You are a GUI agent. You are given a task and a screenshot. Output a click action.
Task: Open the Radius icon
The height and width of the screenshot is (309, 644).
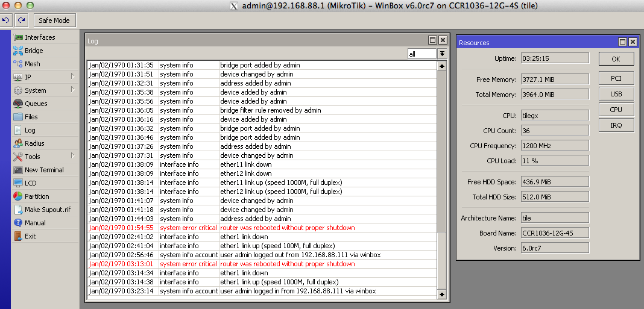click(18, 143)
